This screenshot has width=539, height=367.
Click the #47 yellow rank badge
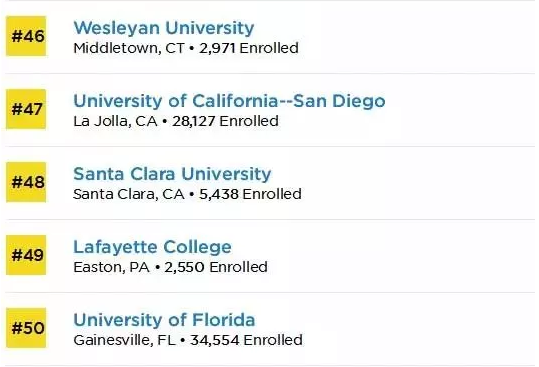[x=26, y=109]
